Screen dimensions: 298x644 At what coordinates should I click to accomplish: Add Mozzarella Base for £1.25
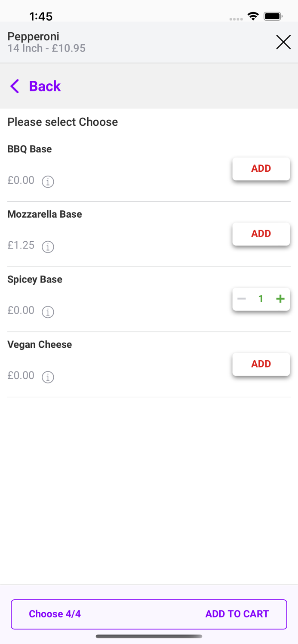coord(261,234)
